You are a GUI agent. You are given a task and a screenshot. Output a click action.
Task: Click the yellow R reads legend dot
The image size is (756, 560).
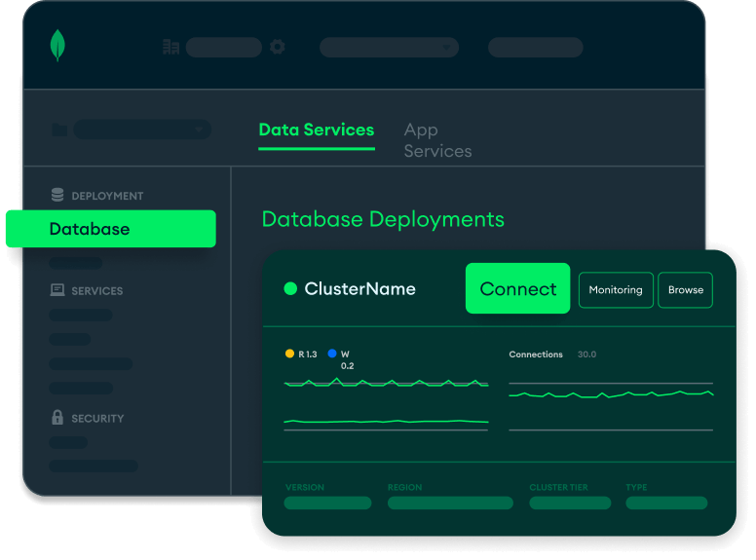pos(289,354)
